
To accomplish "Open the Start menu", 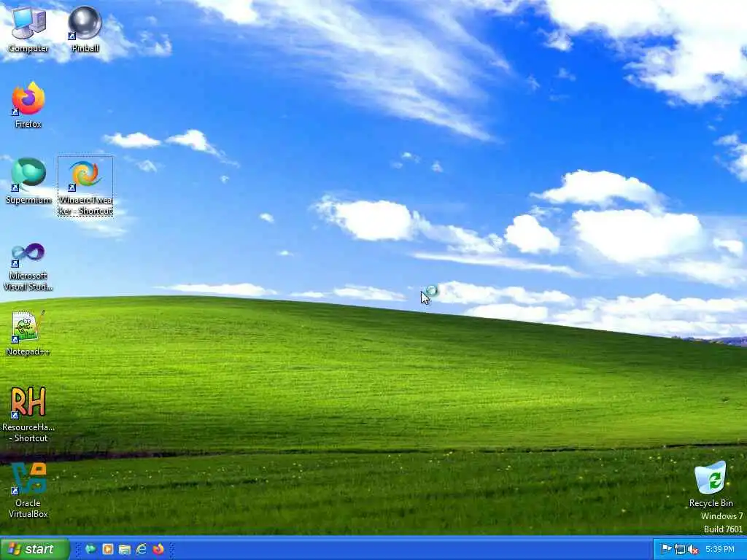I will [35, 549].
